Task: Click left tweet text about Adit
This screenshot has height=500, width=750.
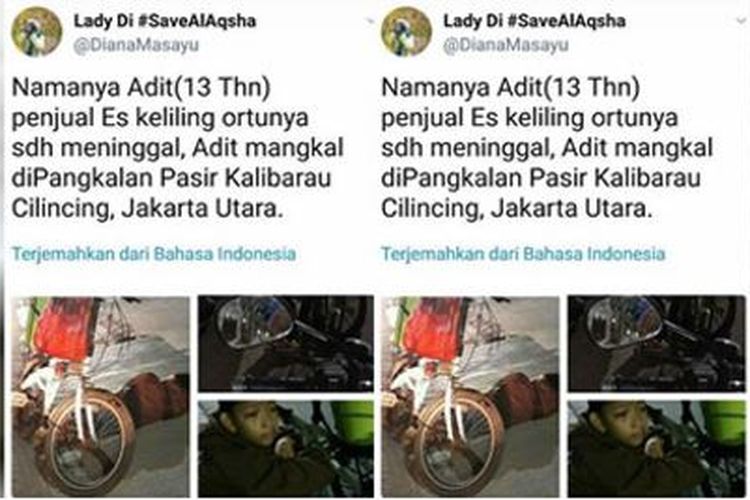Action: 177,148
